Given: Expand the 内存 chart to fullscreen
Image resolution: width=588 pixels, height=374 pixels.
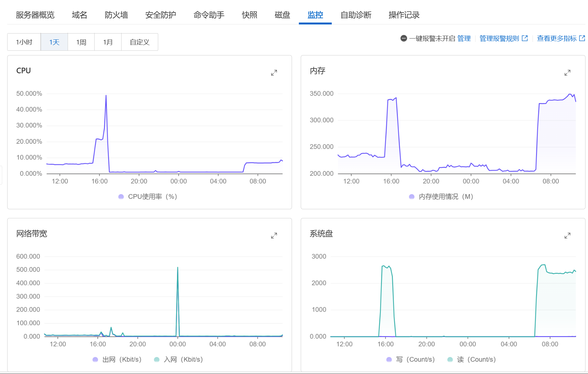Looking at the screenshot, I should click(567, 73).
